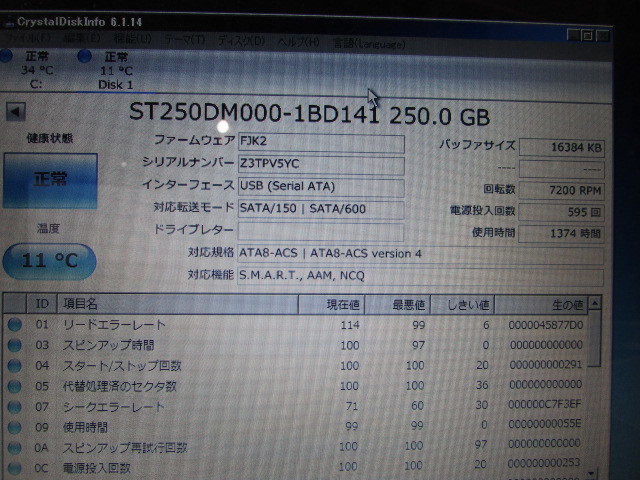Open the 言語(Language) menu
Screen dimensions: 640x480
pos(369,43)
